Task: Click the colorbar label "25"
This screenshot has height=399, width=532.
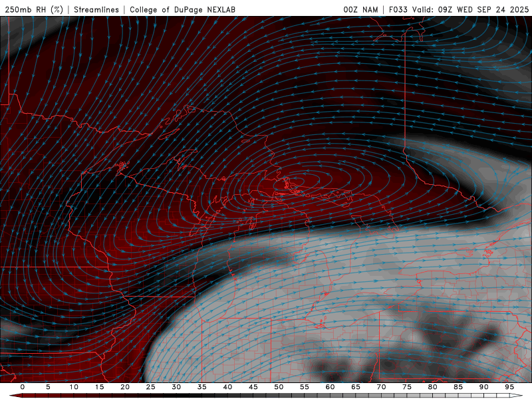Action: pos(151,387)
